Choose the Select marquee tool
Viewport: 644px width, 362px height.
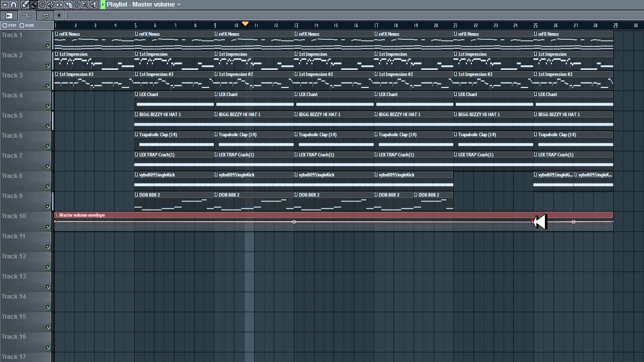pyautogui.click(x=76, y=5)
